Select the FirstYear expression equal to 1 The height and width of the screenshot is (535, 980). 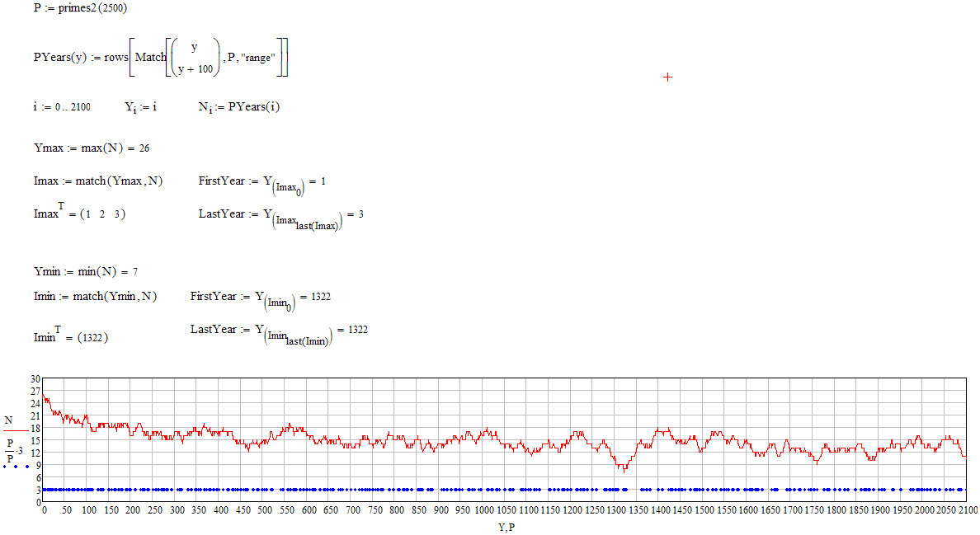pyautogui.click(x=262, y=185)
